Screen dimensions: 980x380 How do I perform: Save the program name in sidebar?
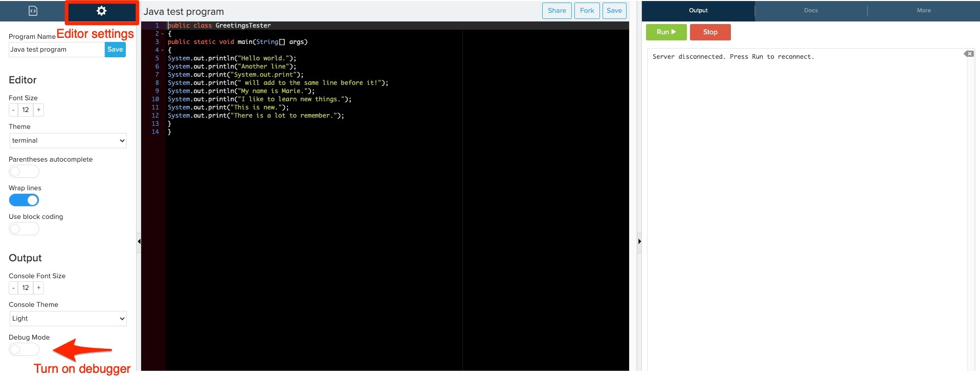[x=115, y=50]
